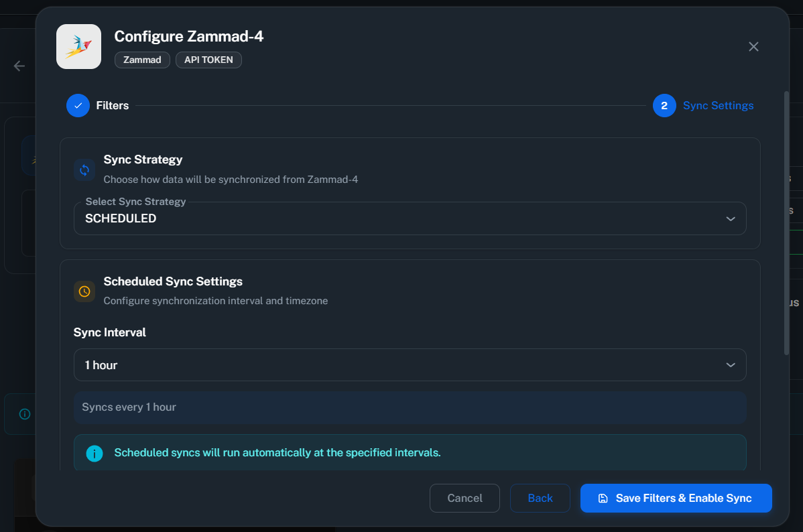The height and width of the screenshot is (532, 803).
Task: Click the API TOKEN badge
Action: (208, 60)
